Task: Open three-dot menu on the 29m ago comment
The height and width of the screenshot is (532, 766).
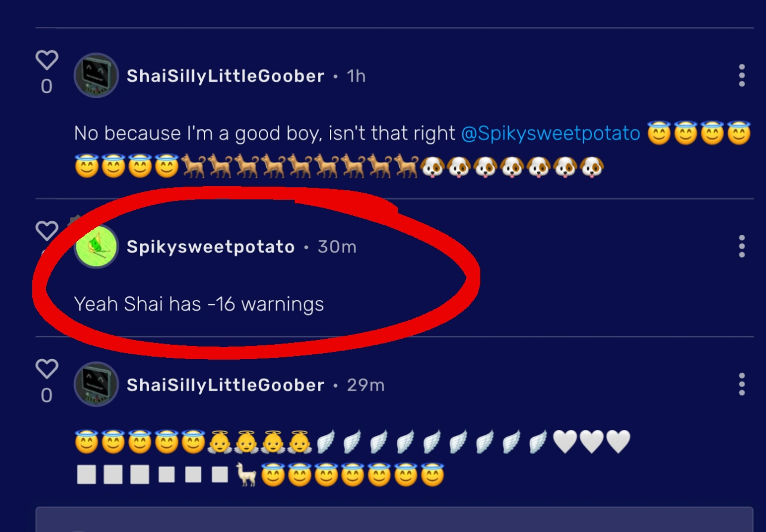Action: click(x=742, y=385)
